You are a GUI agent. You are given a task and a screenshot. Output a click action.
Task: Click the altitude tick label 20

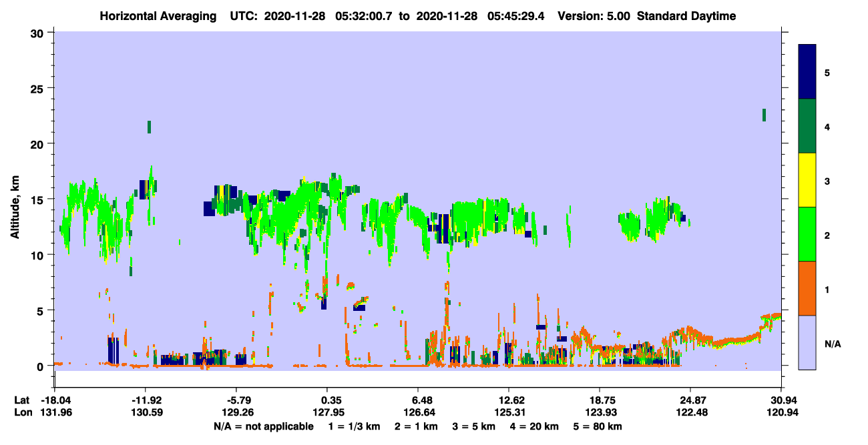coord(39,143)
